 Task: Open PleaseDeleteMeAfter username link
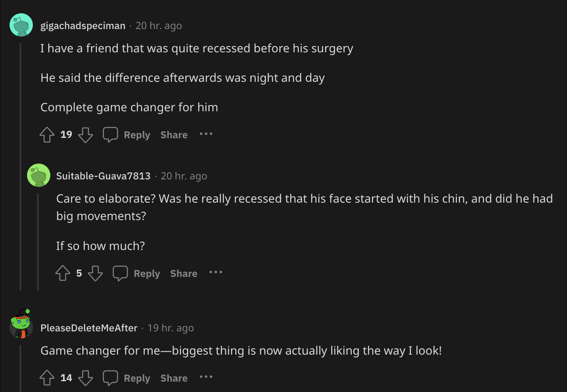[x=89, y=328]
